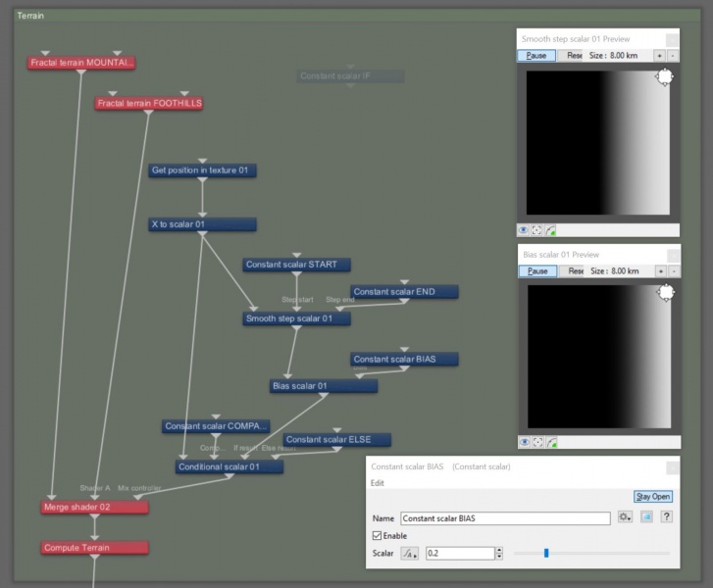Open the Edit menu in Constant scalar panel
This screenshot has width=713, height=588.
tap(378, 483)
